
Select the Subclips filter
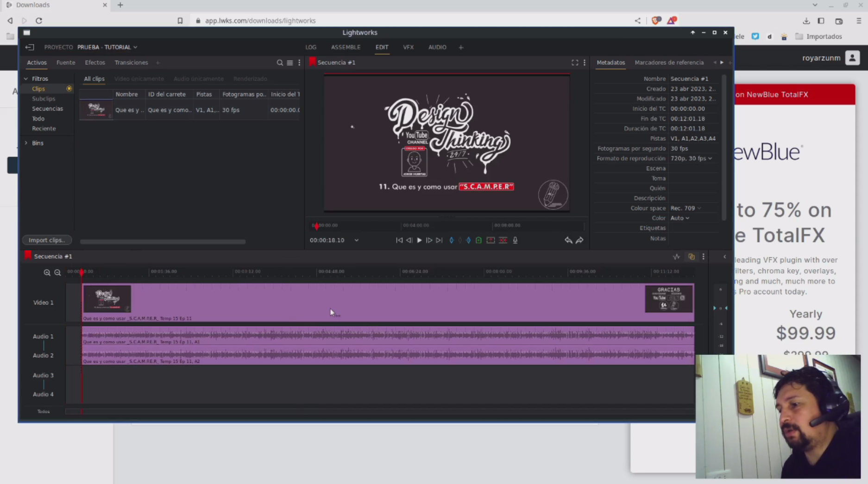tap(44, 99)
